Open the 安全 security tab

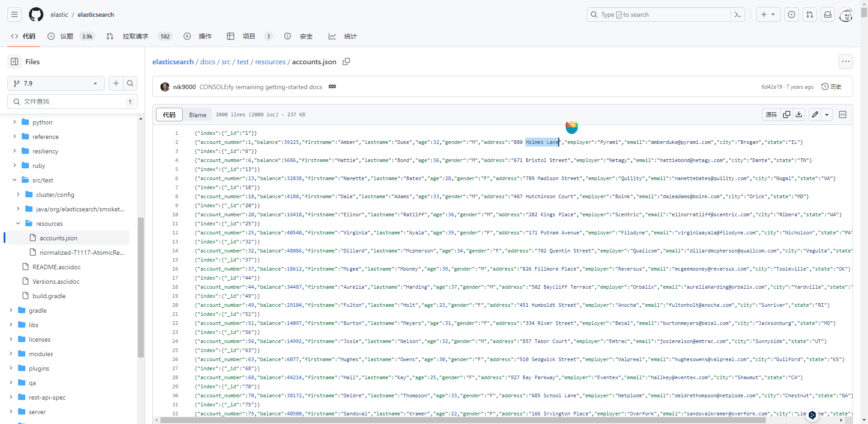click(x=298, y=36)
